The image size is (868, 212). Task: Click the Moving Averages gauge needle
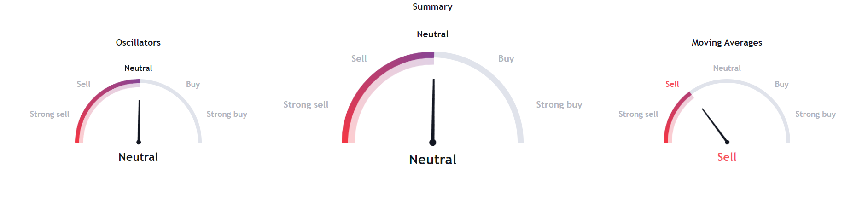(715, 126)
